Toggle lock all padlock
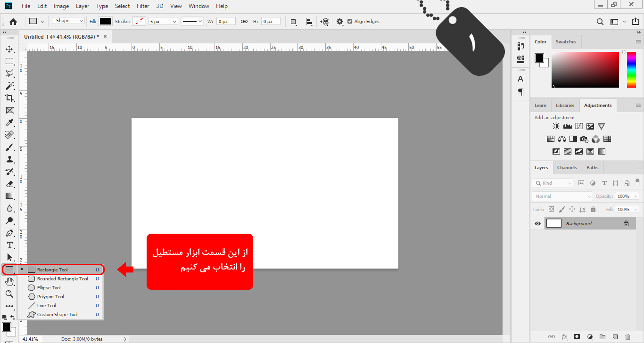The image size is (644, 343). [593, 209]
